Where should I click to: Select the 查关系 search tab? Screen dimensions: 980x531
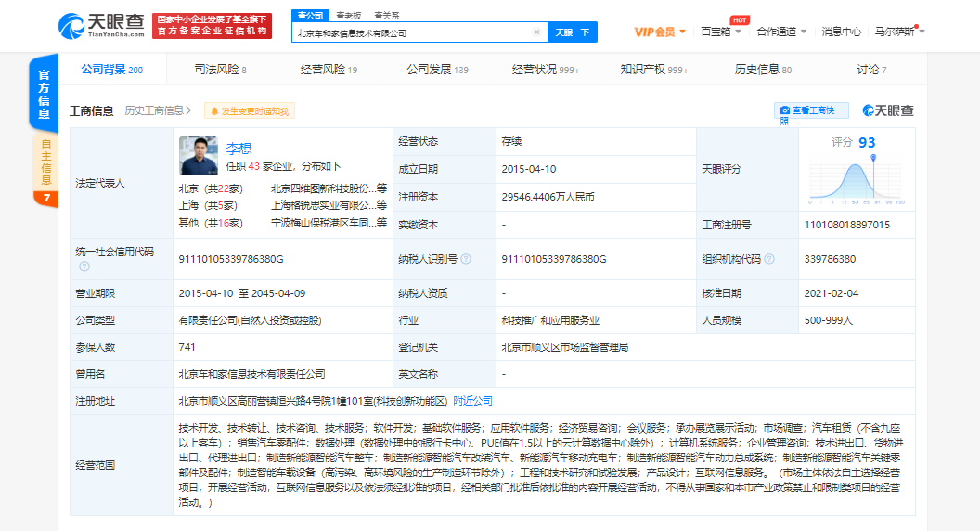pyautogui.click(x=386, y=16)
